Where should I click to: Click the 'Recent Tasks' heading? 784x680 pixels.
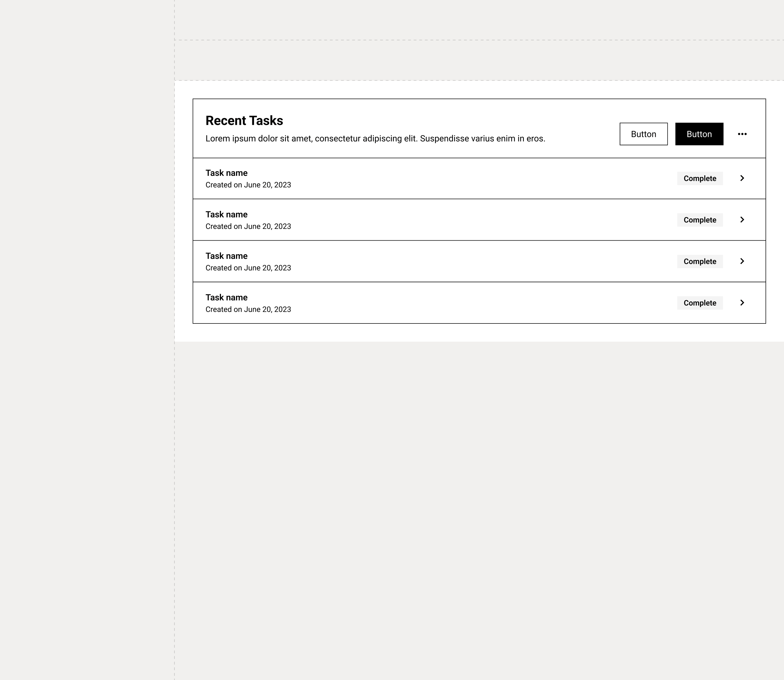coord(244,121)
